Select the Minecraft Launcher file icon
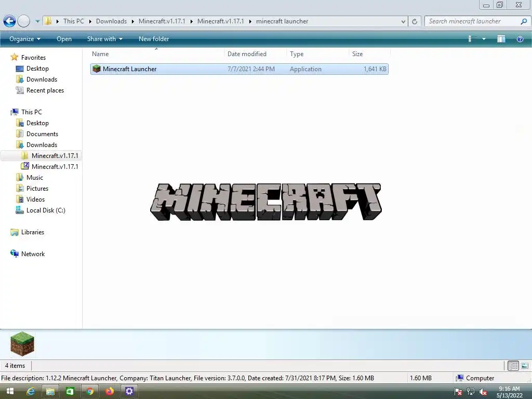The height and width of the screenshot is (399, 532). click(x=97, y=69)
